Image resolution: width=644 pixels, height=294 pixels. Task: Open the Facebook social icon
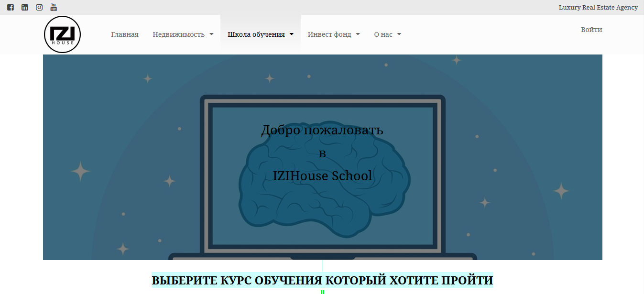point(11,7)
